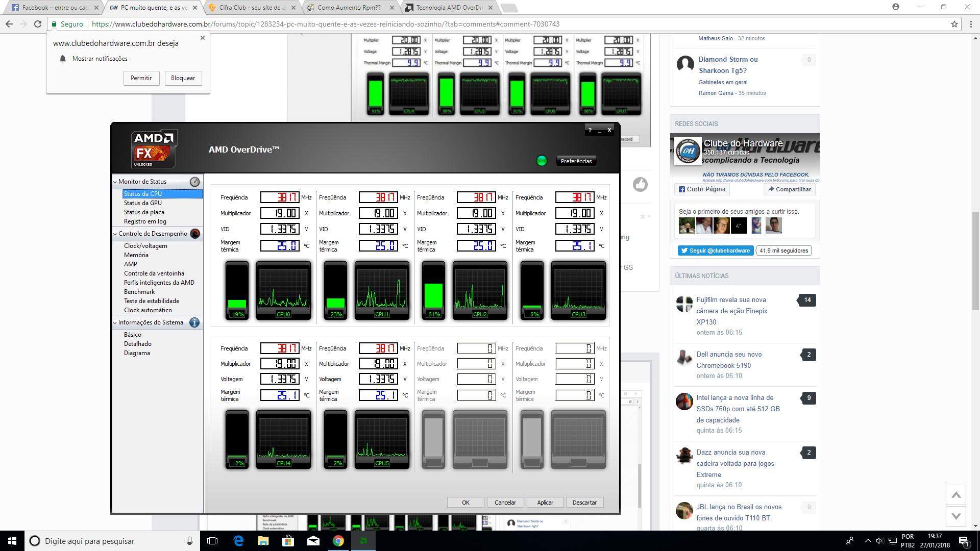The width and height of the screenshot is (980, 551).
Task: Click the OK button in OverDrive
Action: 465,503
